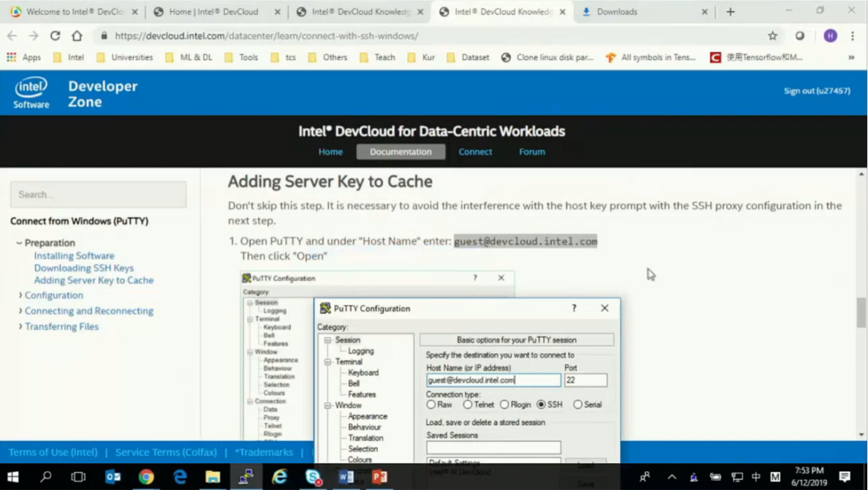Image resolution: width=868 pixels, height=490 pixels.
Task: Open Windows taskbar search
Action: (x=46, y=477)
